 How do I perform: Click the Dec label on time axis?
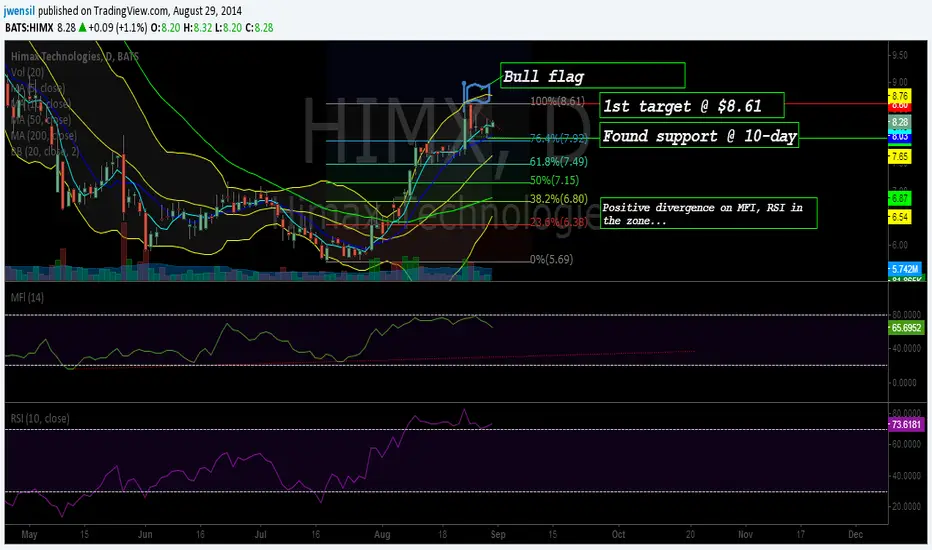point(855,534)
